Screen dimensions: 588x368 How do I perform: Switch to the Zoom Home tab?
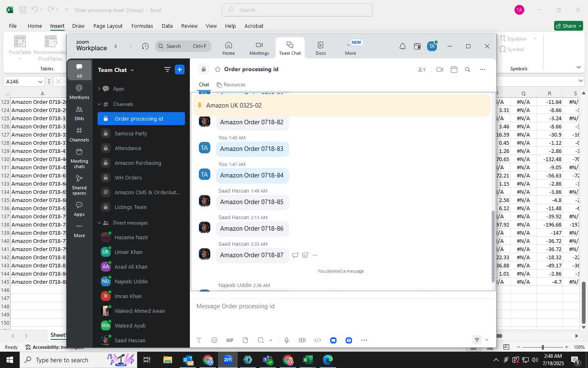pyautogui.click(x=229, y=48)
